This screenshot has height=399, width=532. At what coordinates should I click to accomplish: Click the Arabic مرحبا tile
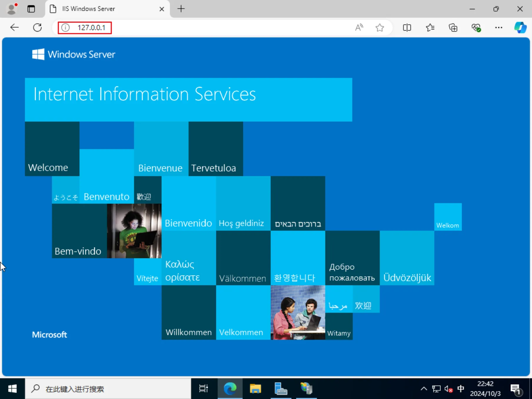(x=339, y=299)
